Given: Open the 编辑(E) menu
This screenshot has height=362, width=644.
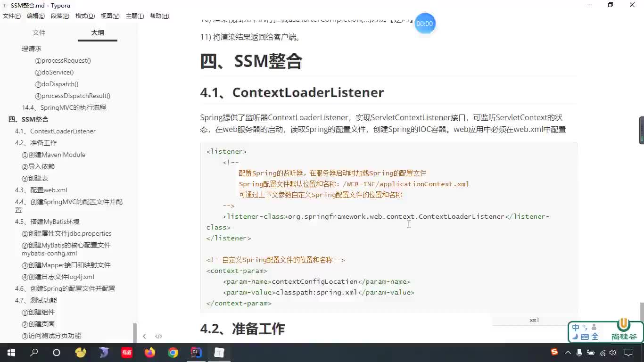Looking at the screenshot, I should pyautogui.click(x=36, y=16).
